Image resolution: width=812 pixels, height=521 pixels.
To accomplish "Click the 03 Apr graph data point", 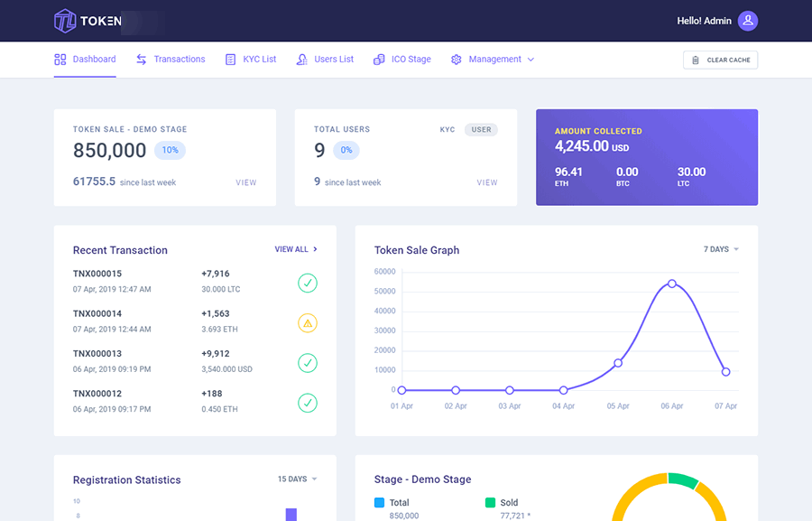I will pyautogui.click(x=510, y=390).
